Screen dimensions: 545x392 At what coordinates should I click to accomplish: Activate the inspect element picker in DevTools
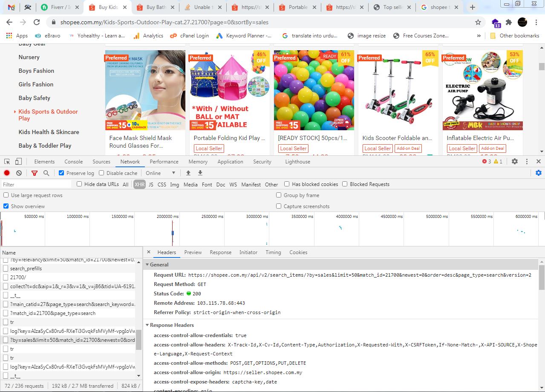coord(7,161)
